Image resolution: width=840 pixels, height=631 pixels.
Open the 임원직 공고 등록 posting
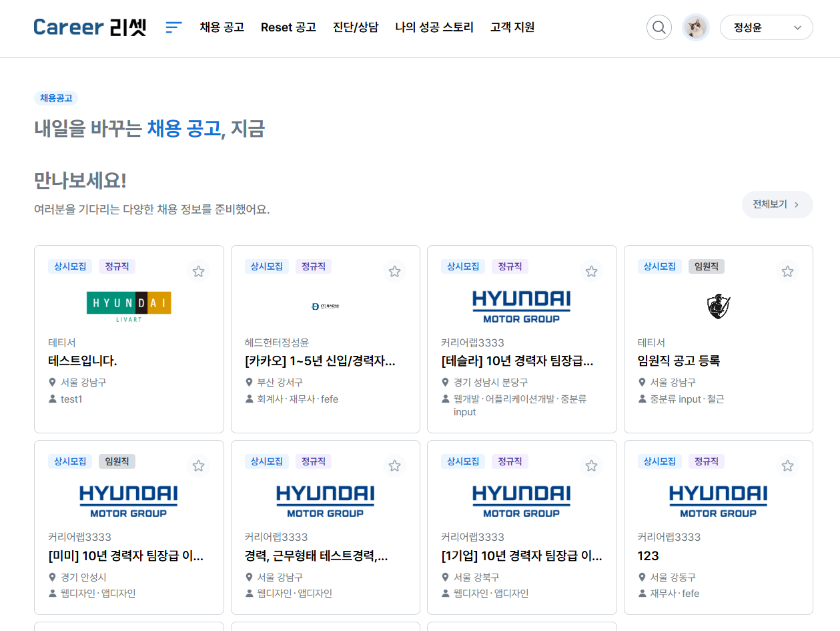tap(679, 361)
